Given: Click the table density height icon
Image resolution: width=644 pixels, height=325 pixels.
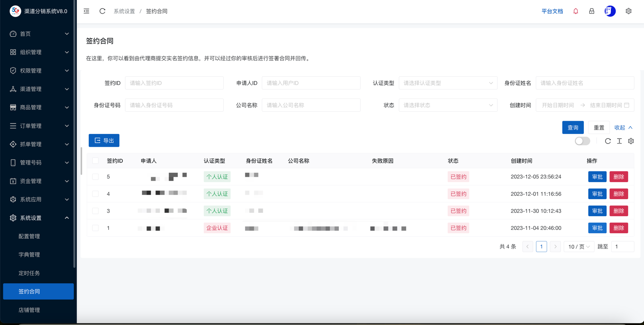Looking at the screenshot, I should (619, 141).
